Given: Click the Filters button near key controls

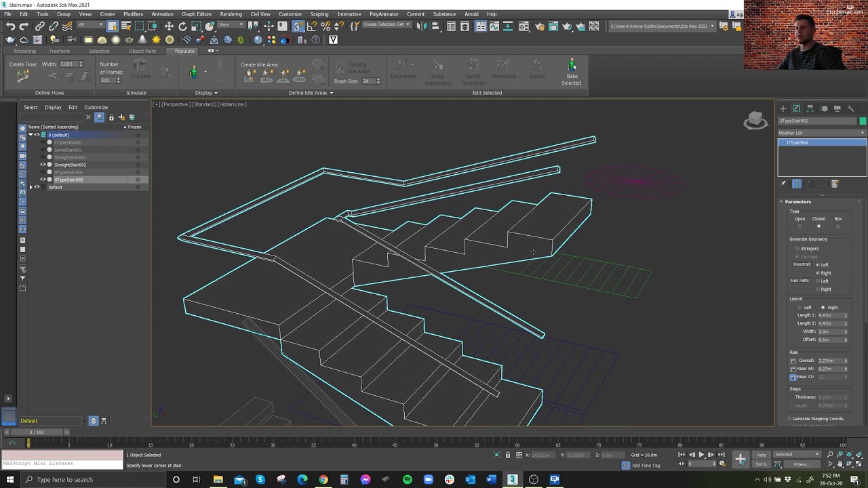Looking at the screenshot, I should coord(802,464).
